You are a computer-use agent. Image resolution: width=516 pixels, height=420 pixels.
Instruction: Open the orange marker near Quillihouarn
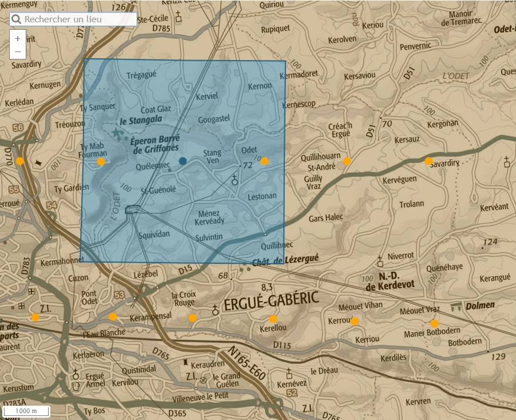347,161
